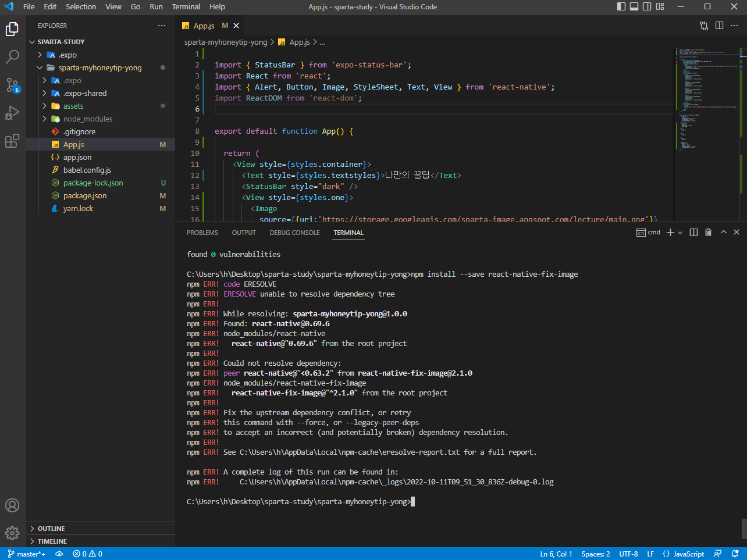Open the Selection menu
Viewport: 747px width, 560px height.
click(81, 6)
